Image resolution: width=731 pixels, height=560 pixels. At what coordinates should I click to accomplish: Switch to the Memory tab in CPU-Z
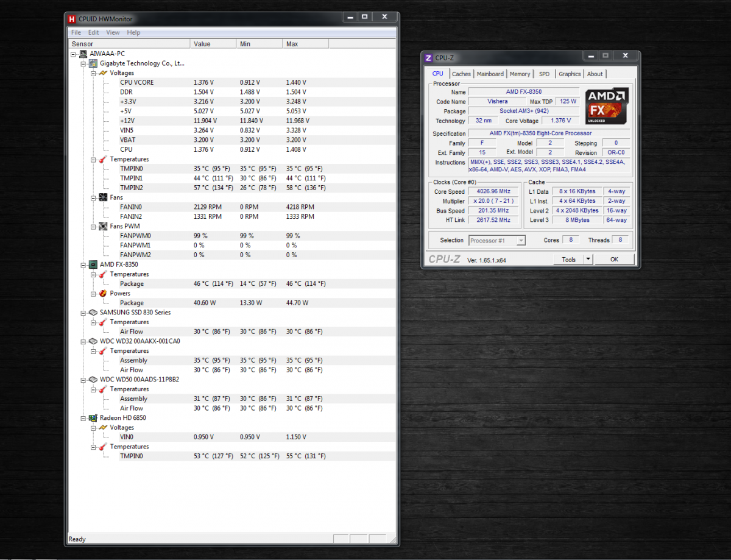coord(520,74)
